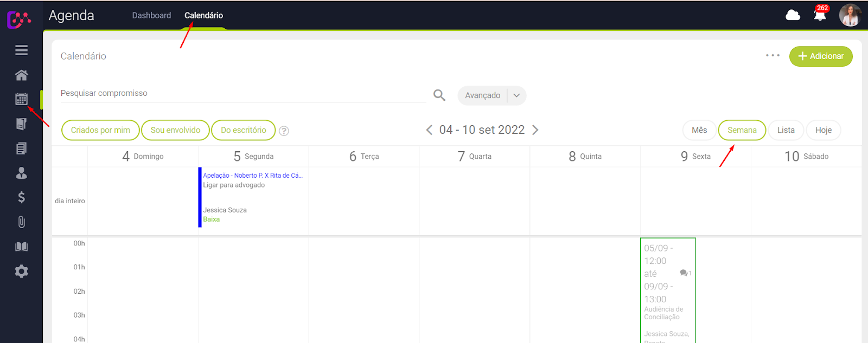This screenshot has height=343, width=868.
Task: Open financial section via dollar icon
Action: tap(21, 197)
